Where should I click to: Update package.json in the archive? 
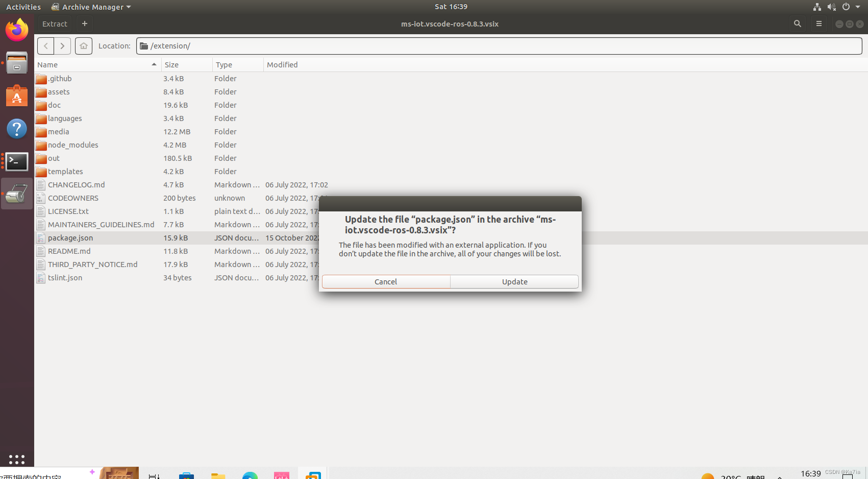[x=514, y=281]
